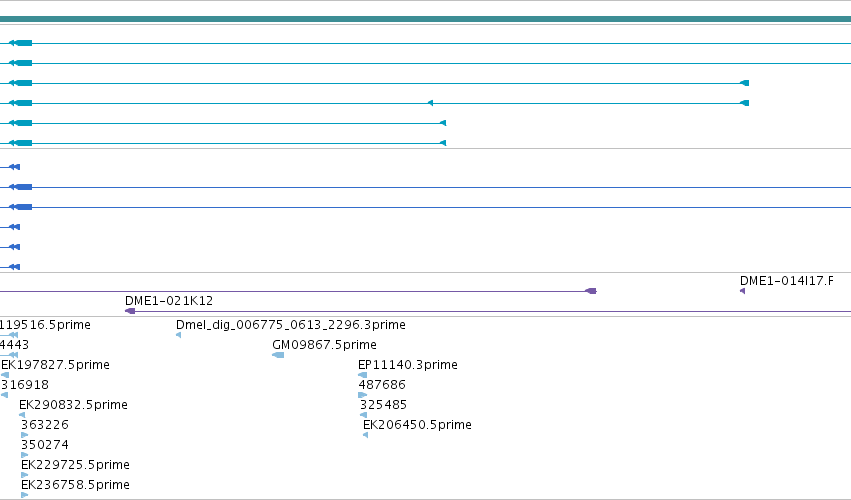The image size is (851, 500).
Task: Click the purple arrow beneath DME1-014I17.F
Action: point(742,291)
